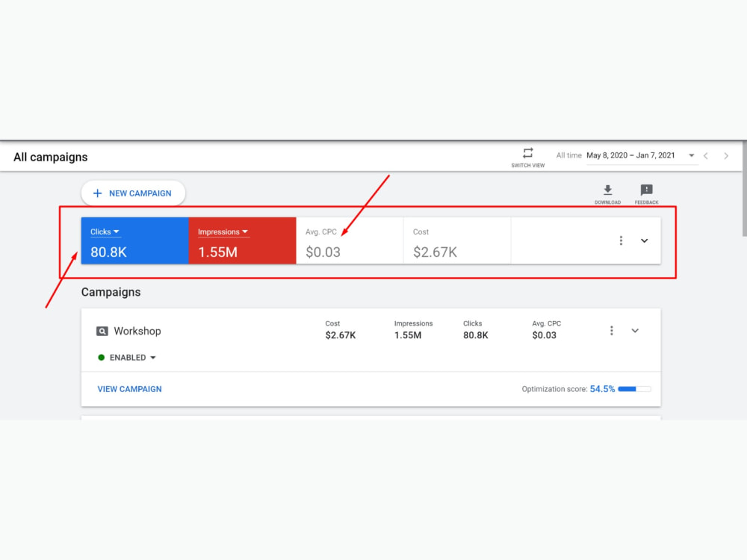Image resolution: width=747 pixels, height=560 pixels.
Task: Click the page vertical scrollbar
Action: (x=744, y=189)
